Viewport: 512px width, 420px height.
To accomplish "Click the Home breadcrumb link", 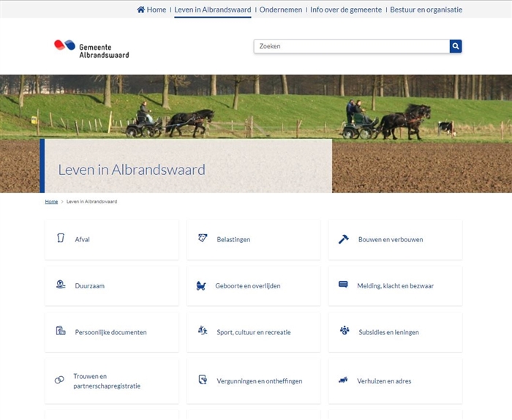I will pos(51,201).
